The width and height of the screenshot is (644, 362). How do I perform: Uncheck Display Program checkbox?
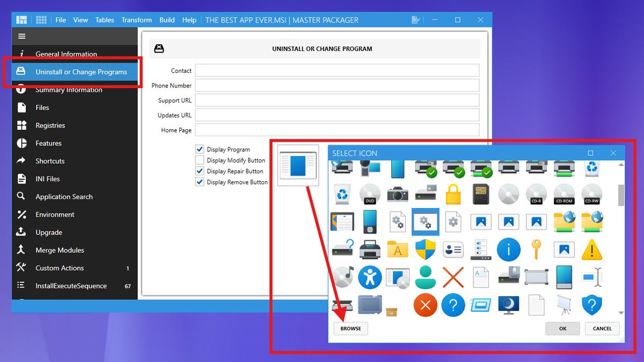200,149
